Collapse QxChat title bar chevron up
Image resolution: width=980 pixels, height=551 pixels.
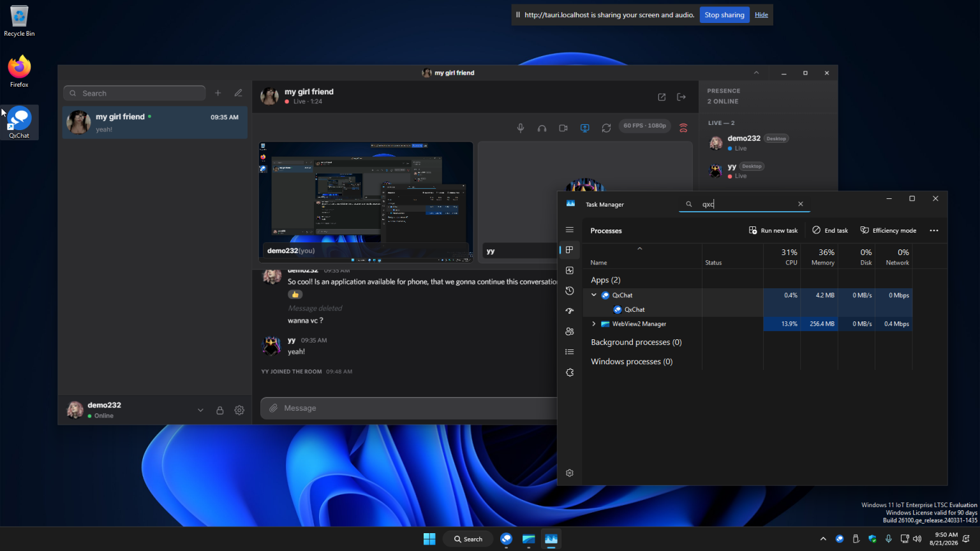(757, 73)
